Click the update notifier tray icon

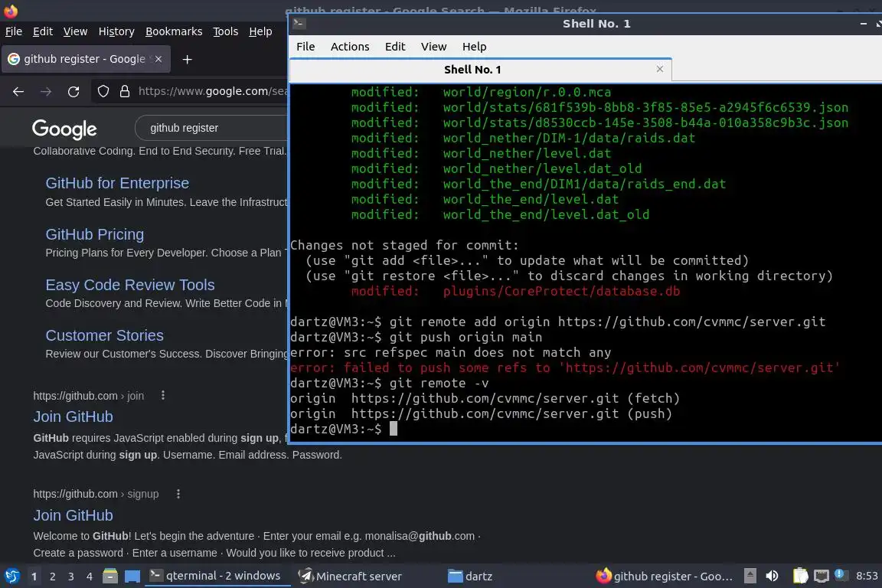(x=841, y=574)
